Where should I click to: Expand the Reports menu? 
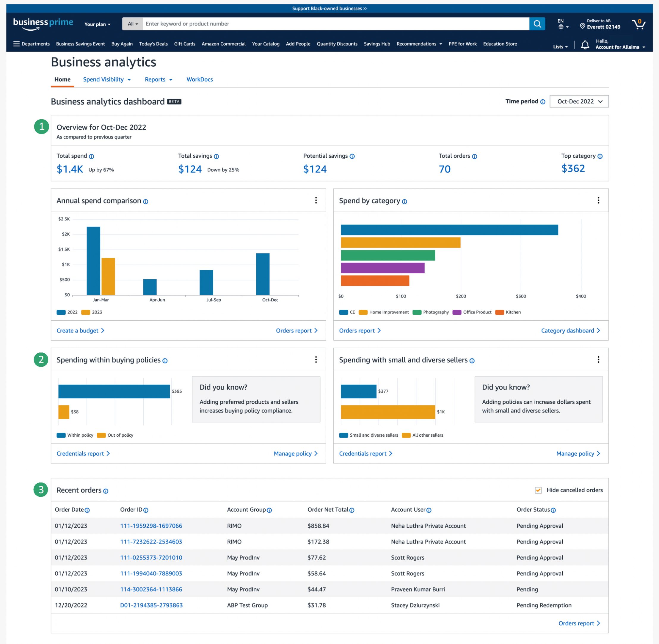point(159,79)
